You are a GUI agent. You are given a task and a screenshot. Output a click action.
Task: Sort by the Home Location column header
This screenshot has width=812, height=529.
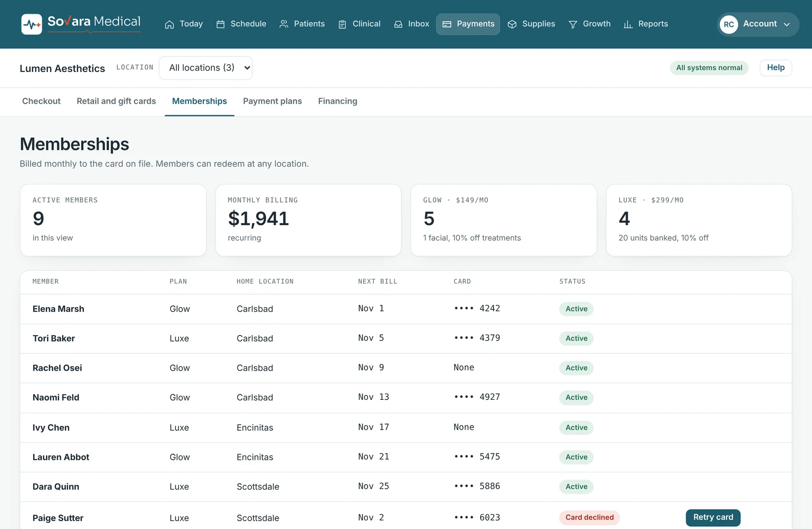[x=265, y=281]
